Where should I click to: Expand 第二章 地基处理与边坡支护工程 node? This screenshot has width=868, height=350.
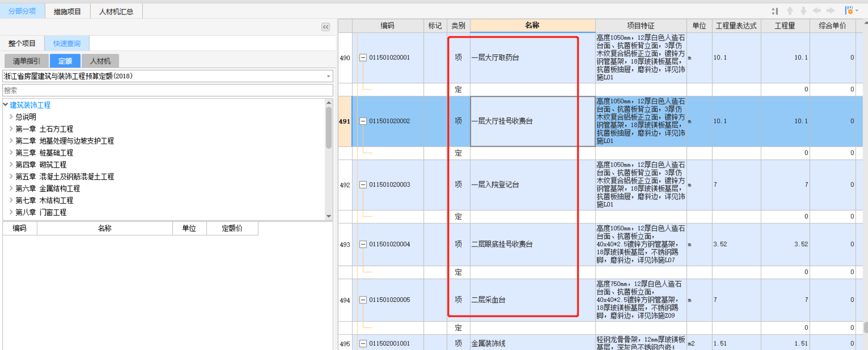[11, 141]
